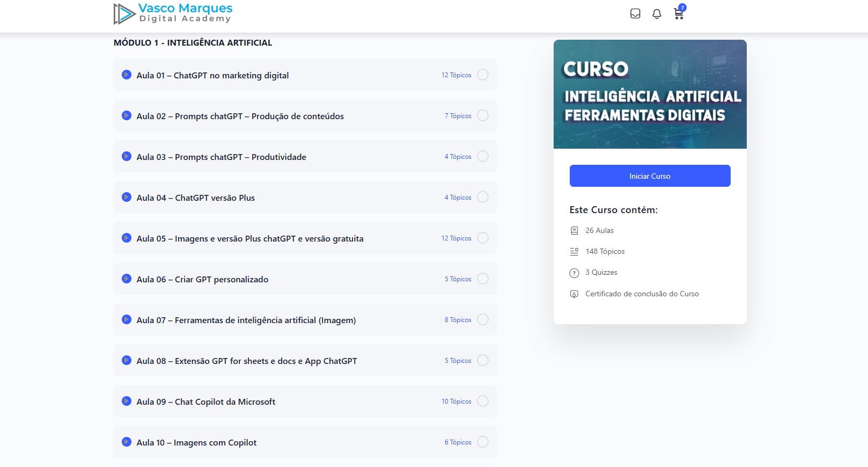This screenshot has width=868, height=467.
Task: Click the play icon for Aula 01
Action: coord(127,75)
